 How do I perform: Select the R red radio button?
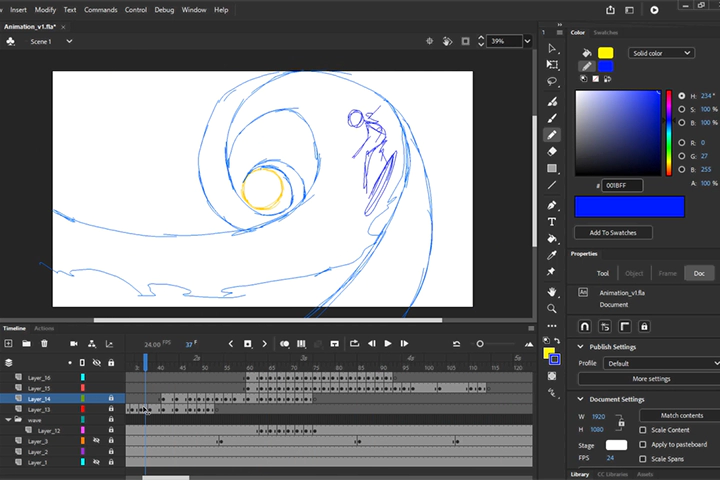click(x=681, y=143)
